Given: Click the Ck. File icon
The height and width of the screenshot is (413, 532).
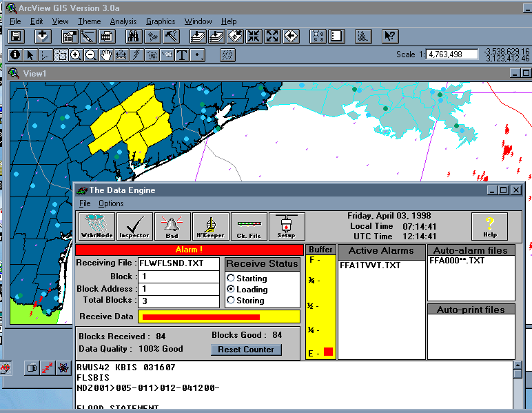Looking at the screenshot, I should [248, 226].
